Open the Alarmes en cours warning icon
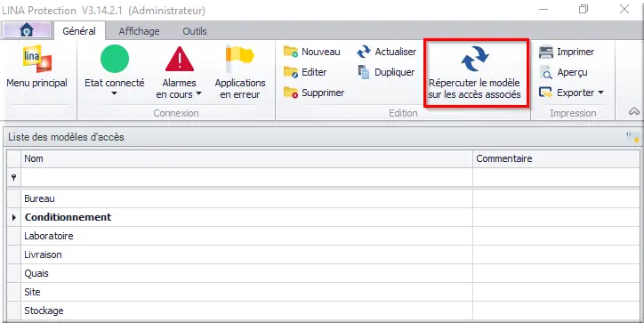Image resolution: width=644 pixels, height=323 pixels. tap(180, 59)
